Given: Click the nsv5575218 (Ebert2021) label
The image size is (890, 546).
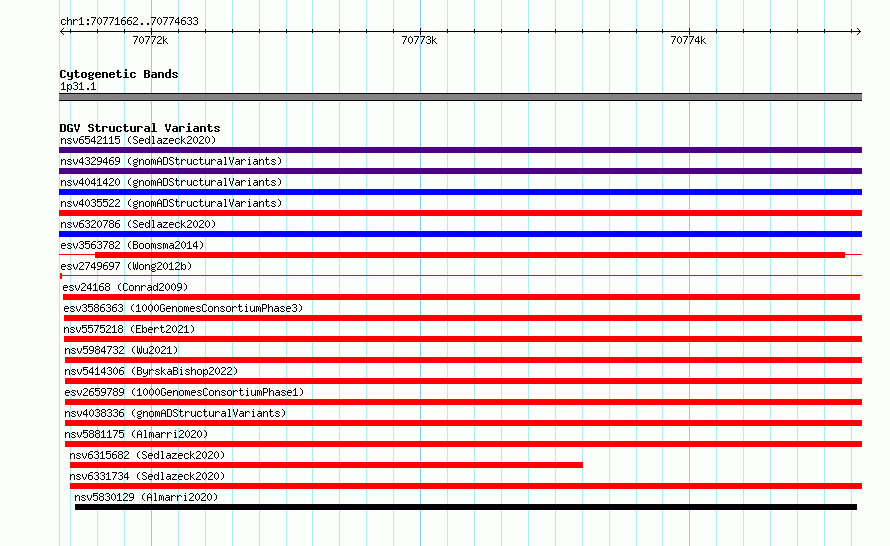Looking at the screenshot, I should pyautogui.click(x=129, y=329).
